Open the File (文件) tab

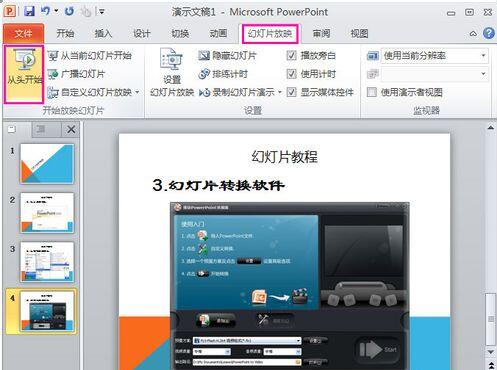23,33
